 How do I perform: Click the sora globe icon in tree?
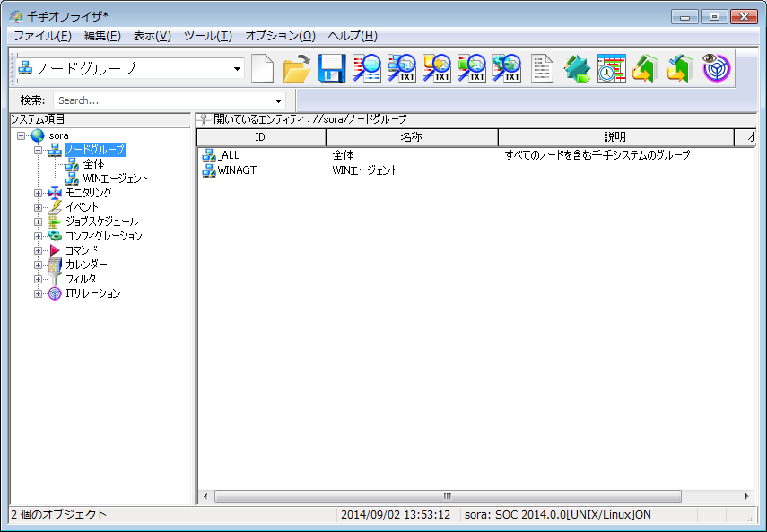(x=38, y=135)
